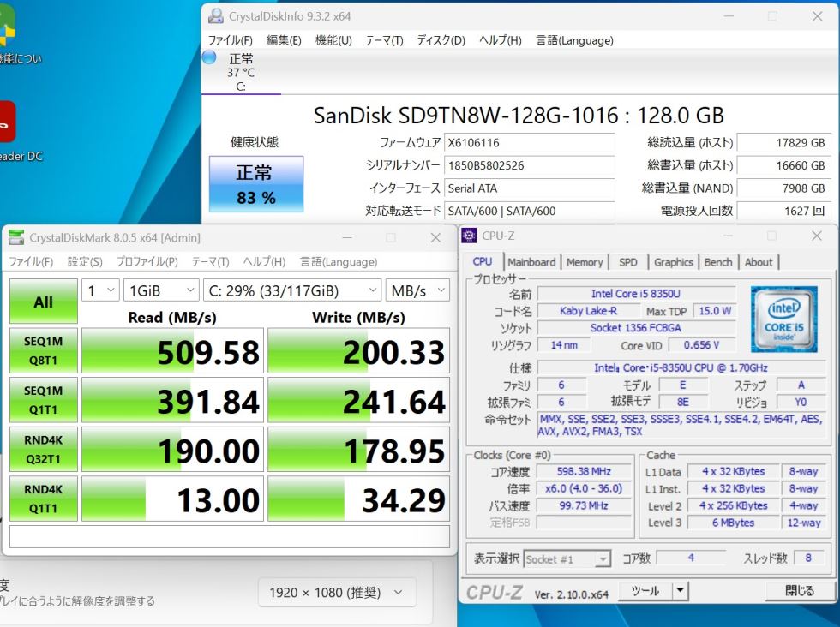Click the Intel Core i5 logo badge
The height and width of the screenshot is (627, 840).
pyautogui.click(x=783, y=319)
